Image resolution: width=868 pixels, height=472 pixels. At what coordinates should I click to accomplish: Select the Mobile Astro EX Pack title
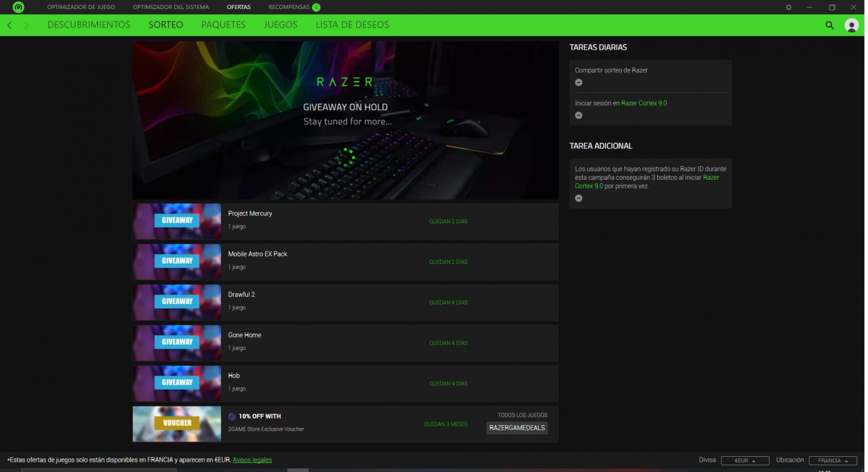(259, 255)
